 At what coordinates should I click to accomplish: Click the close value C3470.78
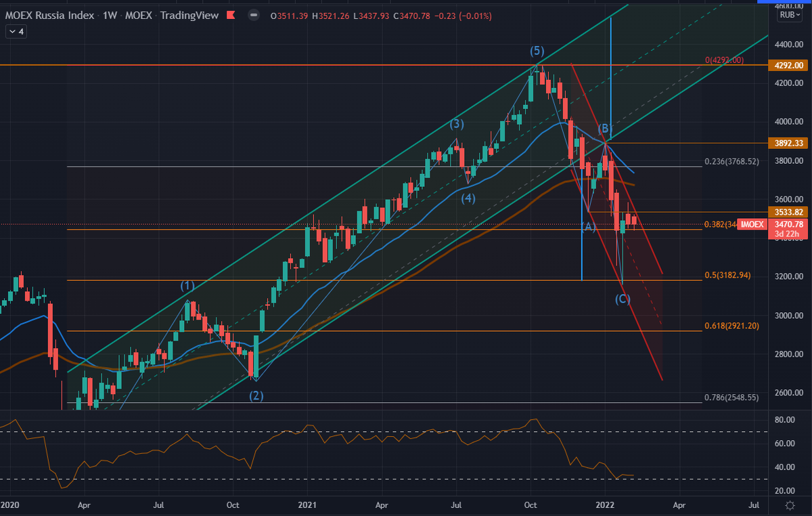pyautogui.click(x=411, y=15)
